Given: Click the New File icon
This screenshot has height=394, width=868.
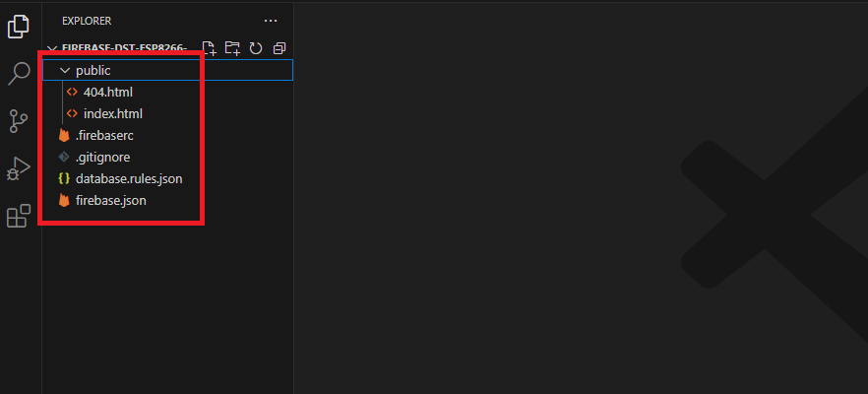Looking at the screenshot, I should click(209, 48).
